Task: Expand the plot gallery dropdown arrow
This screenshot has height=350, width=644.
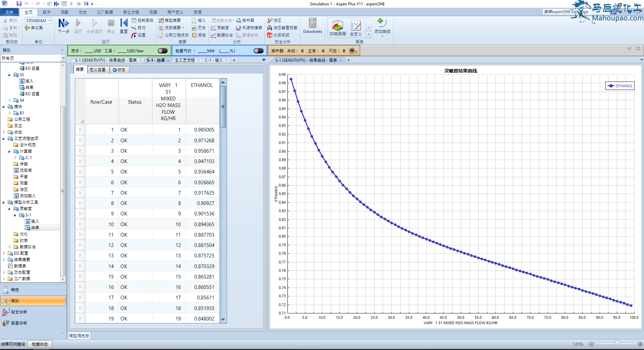Action: (369, 34)
